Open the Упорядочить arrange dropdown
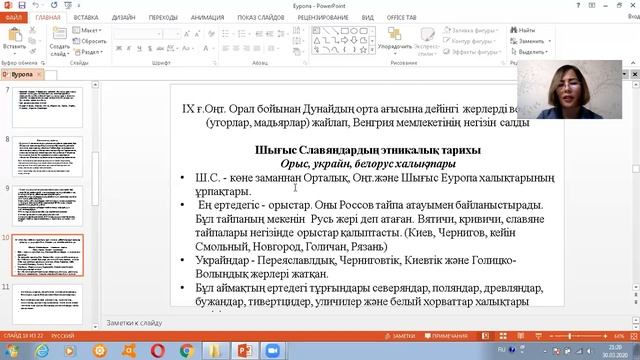This screenshot has height=360, width=640. point(395,41)
